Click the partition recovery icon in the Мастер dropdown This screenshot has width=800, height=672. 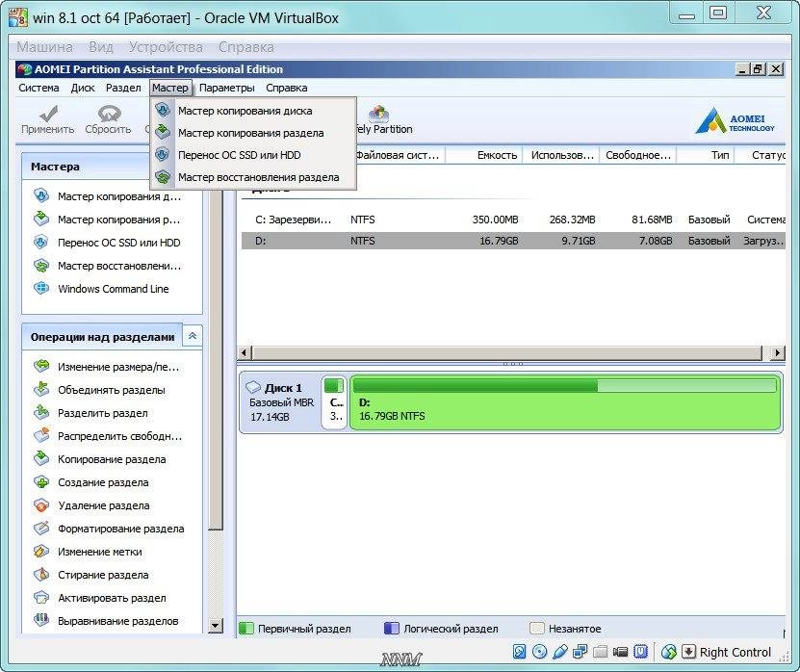163,176
